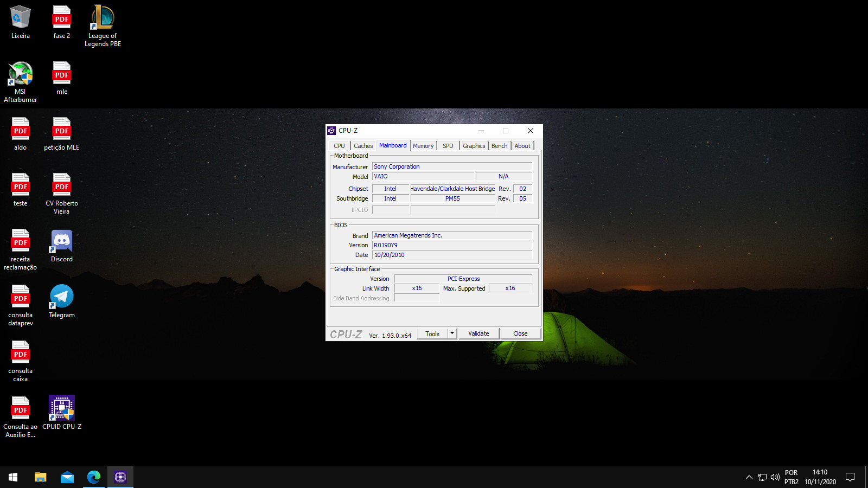Viewport: 868px width, 488px height.
Task: Switch to the Caches tab
Action: [363, 146]
